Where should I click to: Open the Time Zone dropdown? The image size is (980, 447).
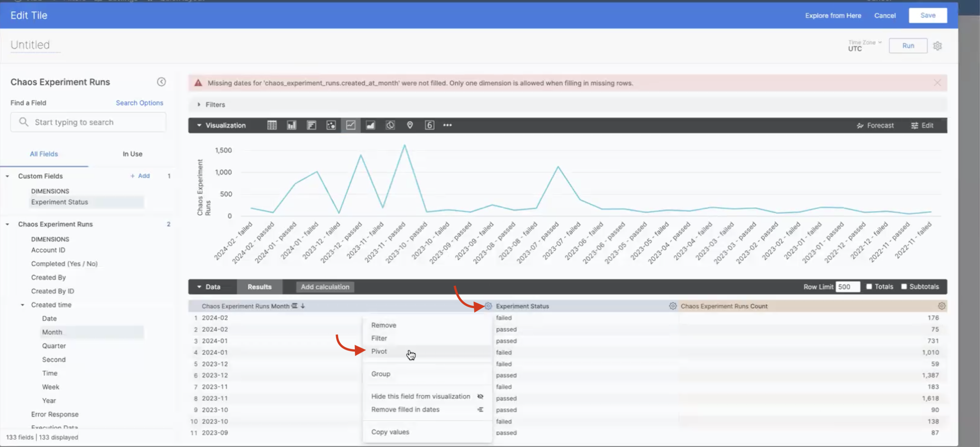[865, 46]
